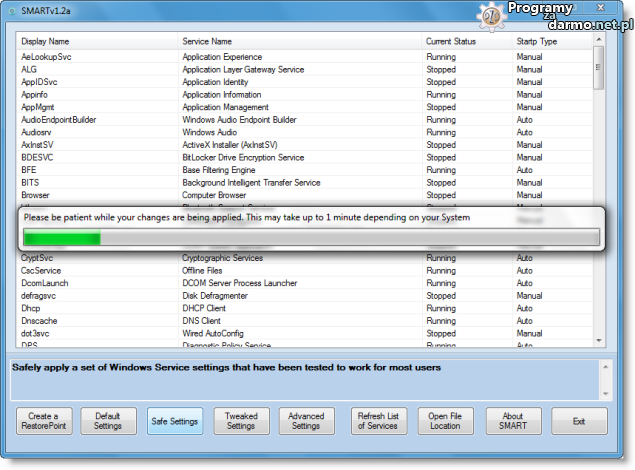Click Wired AutoConfig service name
Image resolution: width=635 pixels, height=470 pixels.
[x=213, y=333]
